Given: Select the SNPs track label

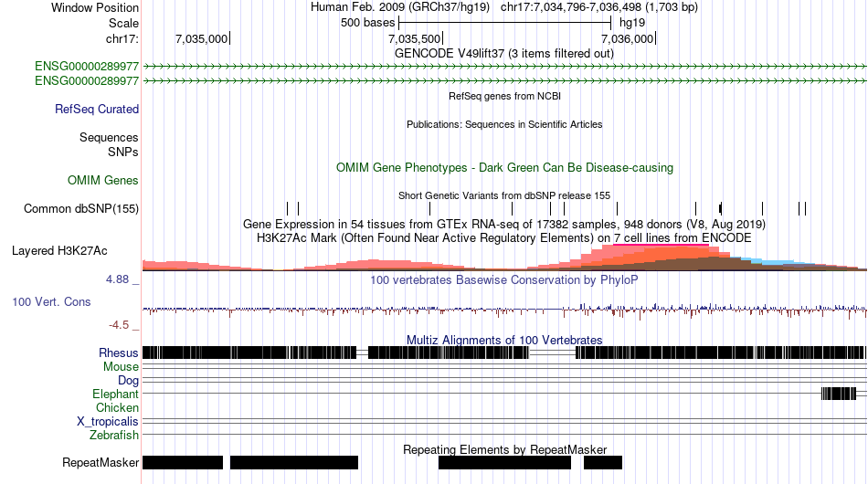Looking at the screenshot, I should pos(123,152).
